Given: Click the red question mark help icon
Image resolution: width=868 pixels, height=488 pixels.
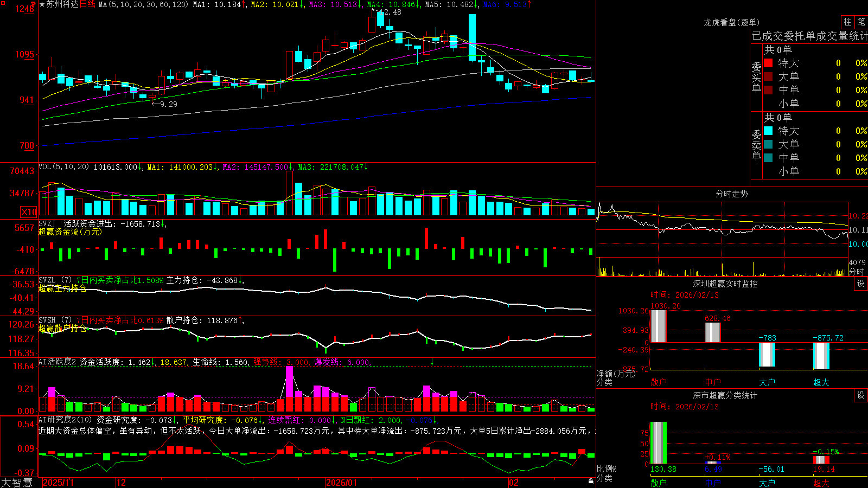Looking at the screenshot, I should coord(34,3).
